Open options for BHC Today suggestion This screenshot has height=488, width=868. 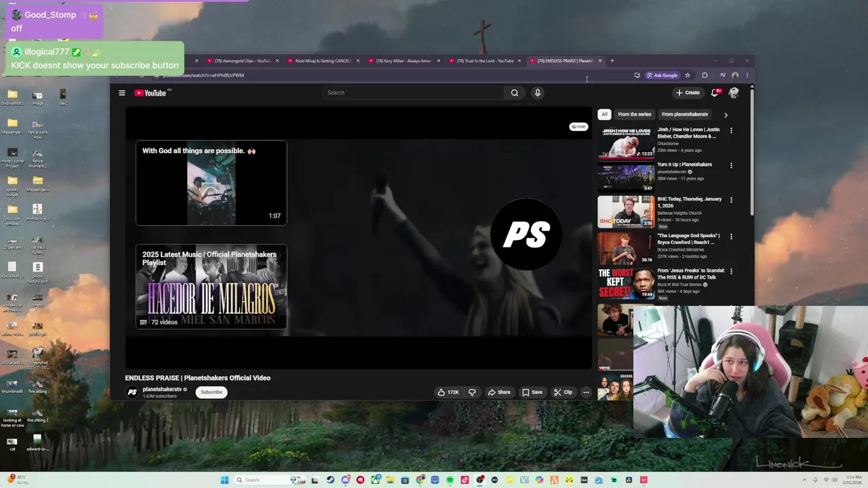731,200
